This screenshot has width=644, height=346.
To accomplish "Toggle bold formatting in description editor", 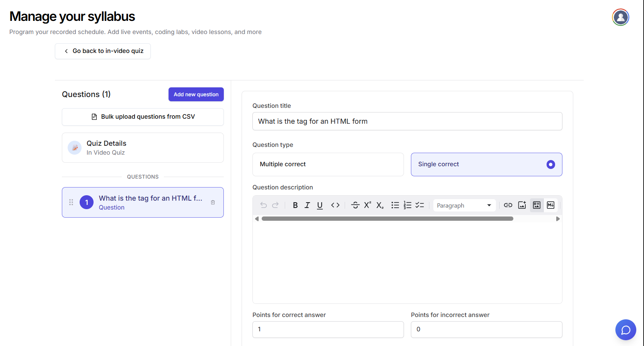I will pyautogui.click(x=295, y=205).
